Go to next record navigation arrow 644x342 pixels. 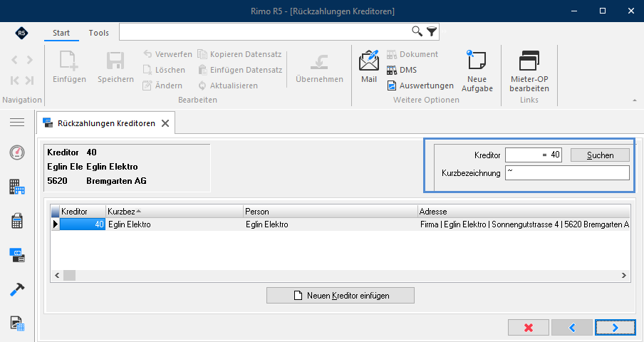click(30, 60)
